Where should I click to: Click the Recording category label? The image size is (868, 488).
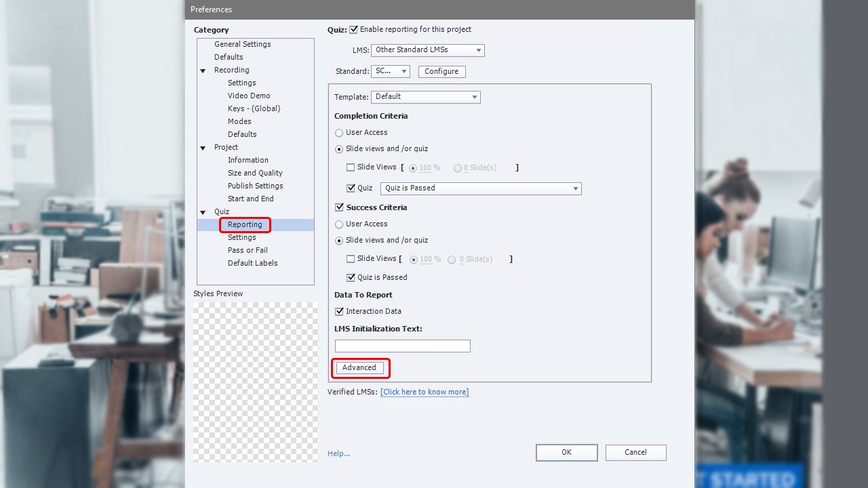pyautogui.click(x=232, y=70)
